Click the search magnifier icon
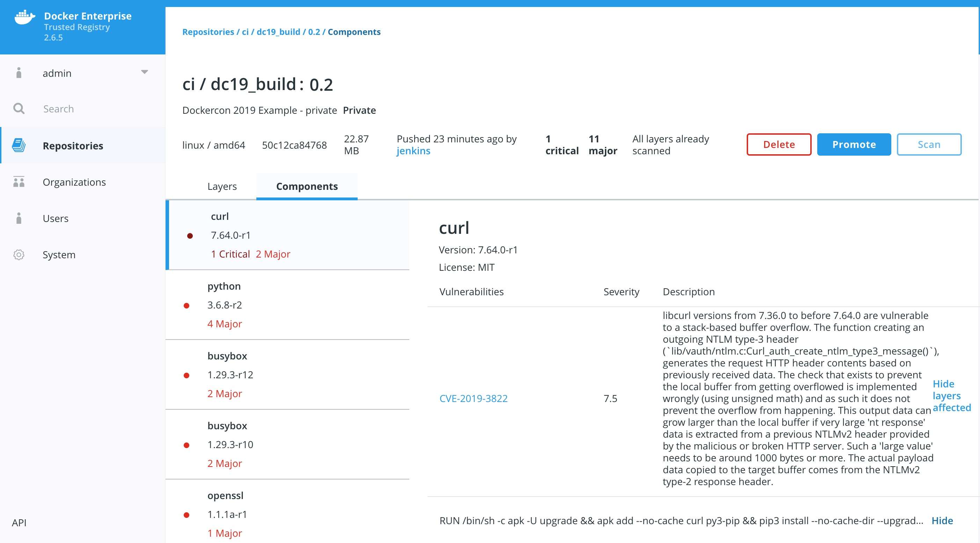980x543 pixels. (19, 109)
